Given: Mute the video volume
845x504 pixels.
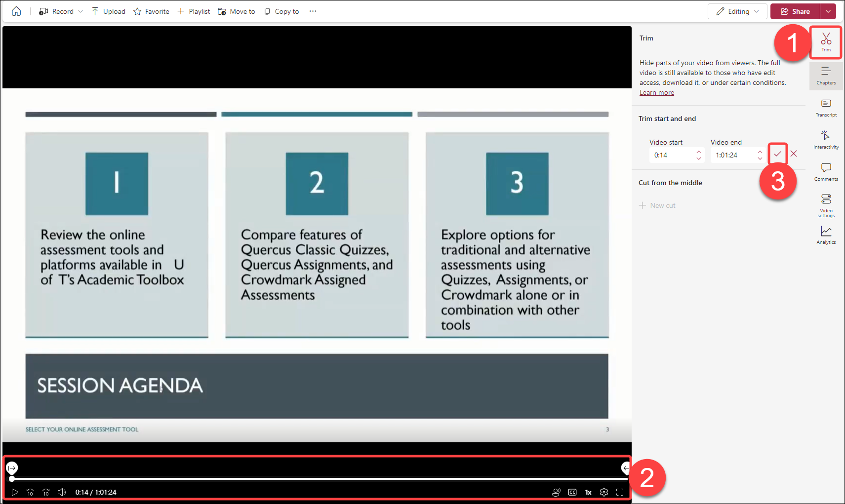Looking at the screenshot, I should click(62, 492).
